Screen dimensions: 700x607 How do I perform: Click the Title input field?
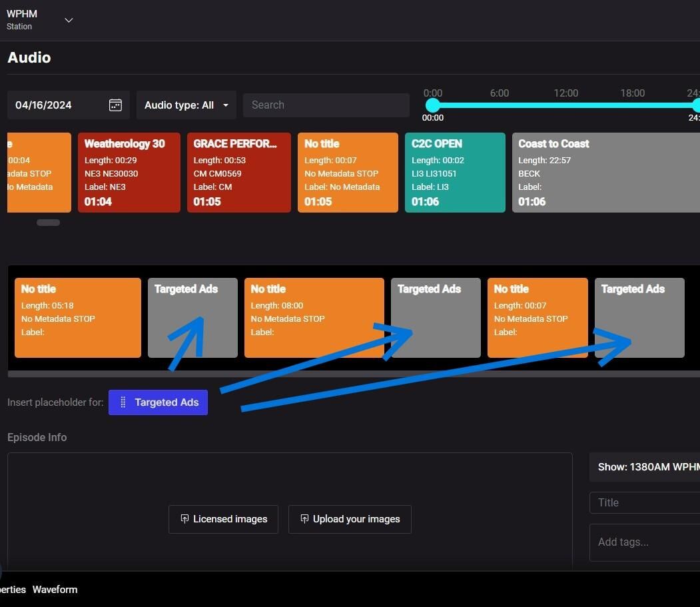click(644, 503)
